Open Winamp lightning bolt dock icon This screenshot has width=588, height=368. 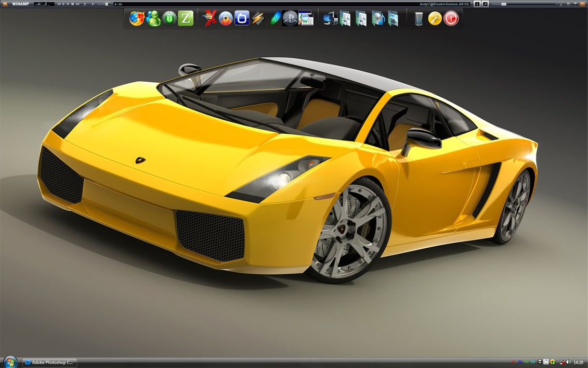[x=258, y=18]
